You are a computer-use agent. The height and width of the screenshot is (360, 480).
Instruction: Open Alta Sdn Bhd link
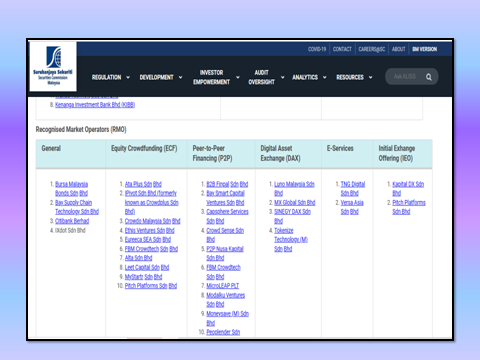click(138, 258)
